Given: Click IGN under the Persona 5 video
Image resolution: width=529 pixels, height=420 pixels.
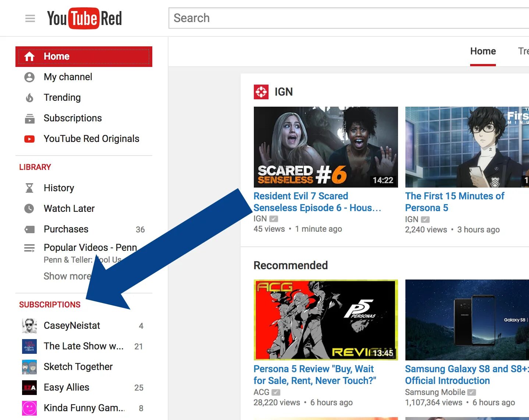Looking at the screenshot, I should (412, 220).
